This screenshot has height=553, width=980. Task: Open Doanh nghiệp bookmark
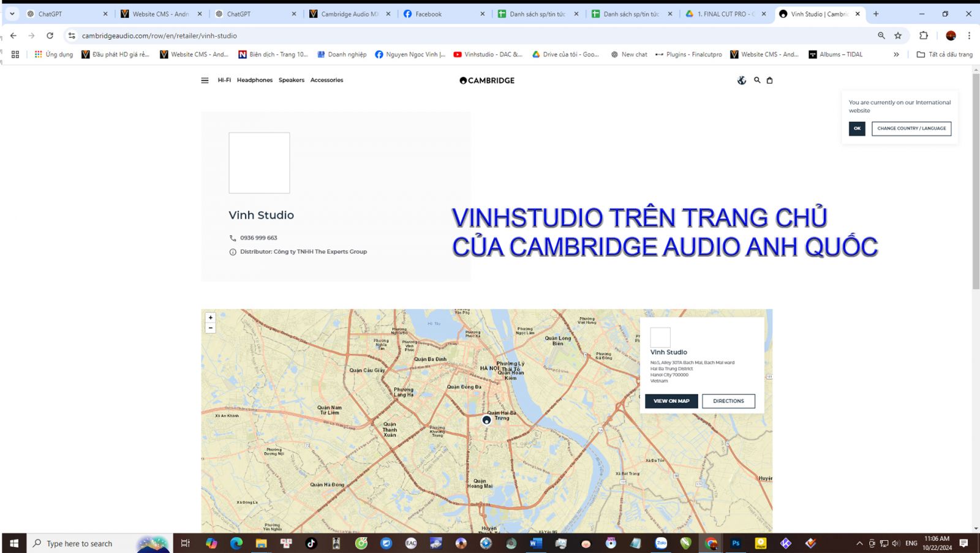(342, 55)
